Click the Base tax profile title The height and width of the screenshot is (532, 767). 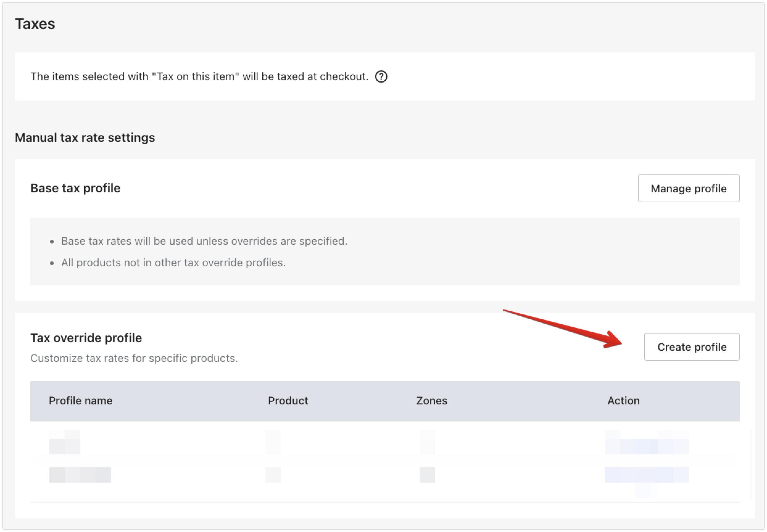coord(75,188)
